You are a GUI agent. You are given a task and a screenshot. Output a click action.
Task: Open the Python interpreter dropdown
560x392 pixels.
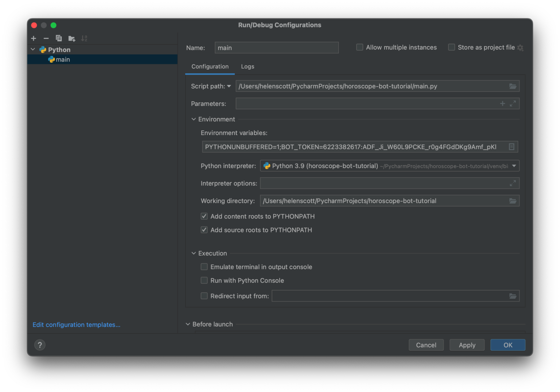[x=514, y=166]
